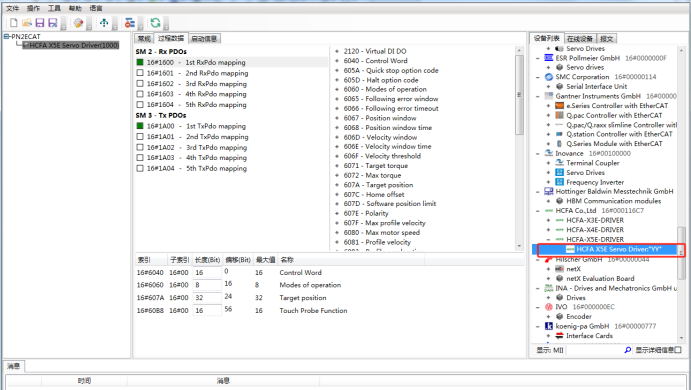Enable 16#1602 3rd RxPdo mapping checkbox

(x=140, y=83)
